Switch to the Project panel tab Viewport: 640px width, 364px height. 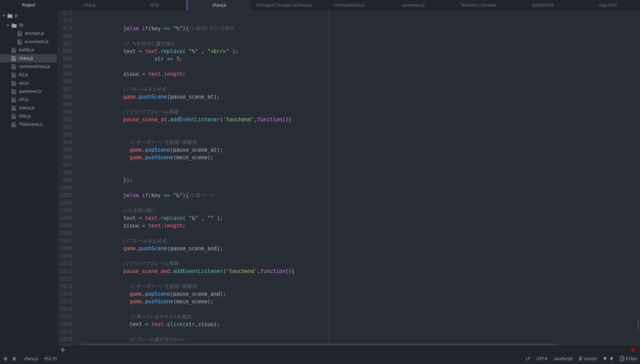point(28,5)
